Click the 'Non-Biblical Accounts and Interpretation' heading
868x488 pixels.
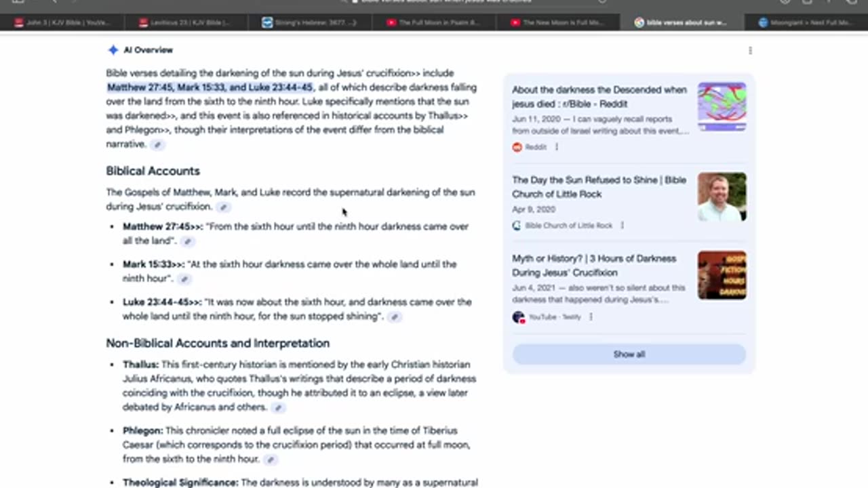click(218, 343)
